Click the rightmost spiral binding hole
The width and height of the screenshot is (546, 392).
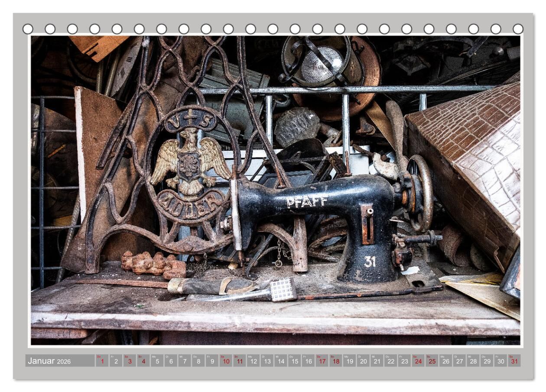point(518,29)
